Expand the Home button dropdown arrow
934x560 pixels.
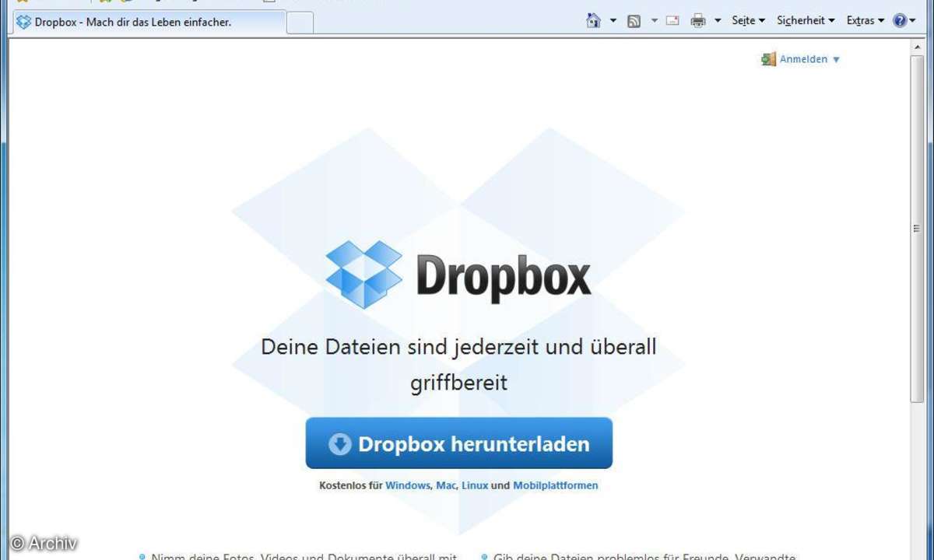613,21
